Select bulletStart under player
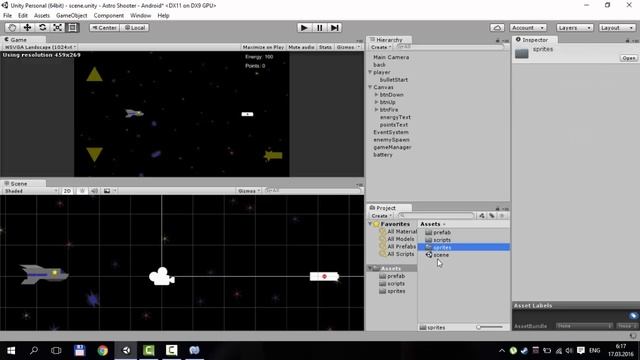The width and height of the screenshot is (640, 360). coord(393,80)
